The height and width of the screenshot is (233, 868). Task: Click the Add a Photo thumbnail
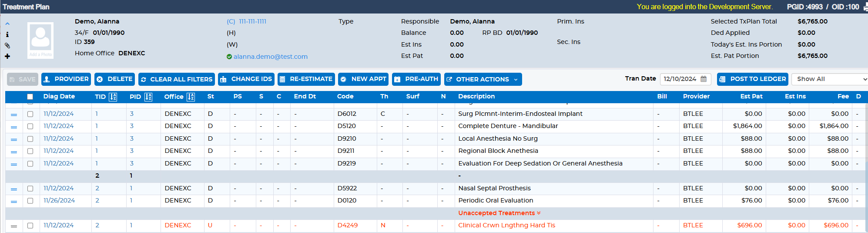click(40, 41)
